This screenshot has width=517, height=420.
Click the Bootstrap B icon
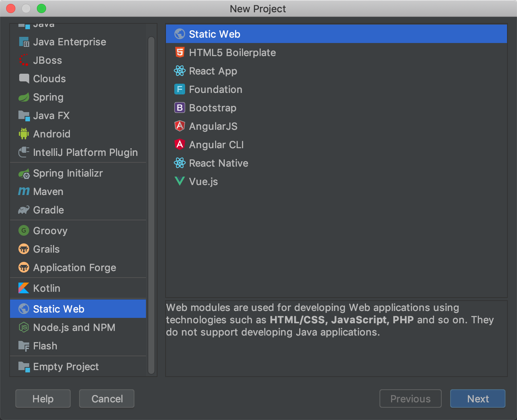[x=180, y=108]
